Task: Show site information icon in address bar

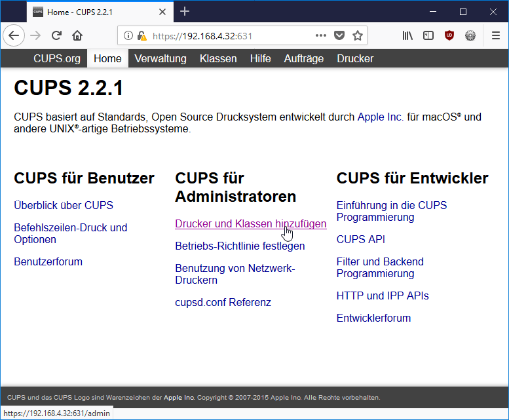Action: 128,35
